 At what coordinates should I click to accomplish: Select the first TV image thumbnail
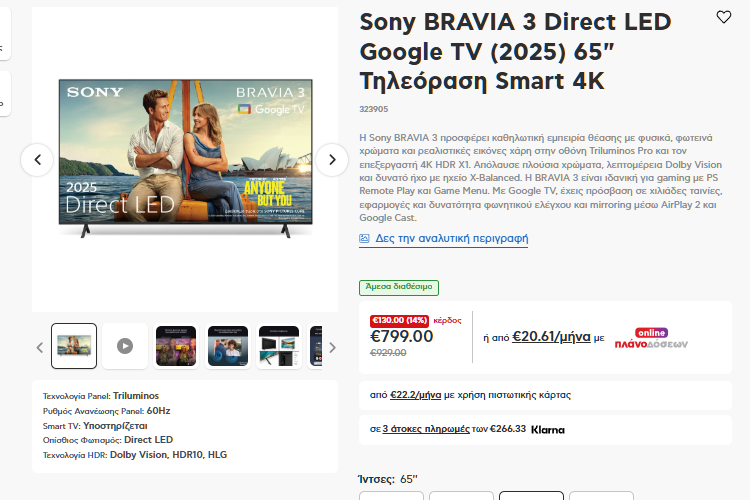click(74, 346)
